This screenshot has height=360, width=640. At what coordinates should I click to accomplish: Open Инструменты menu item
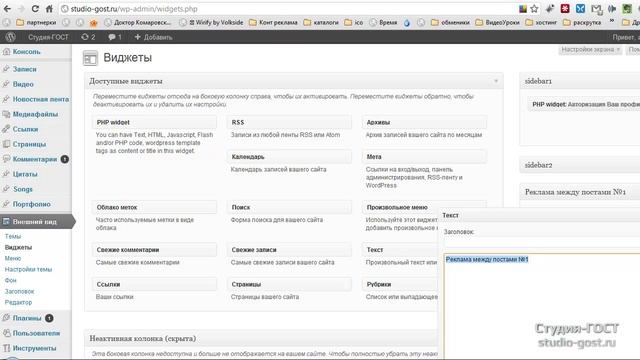click(x=34, y=348)
